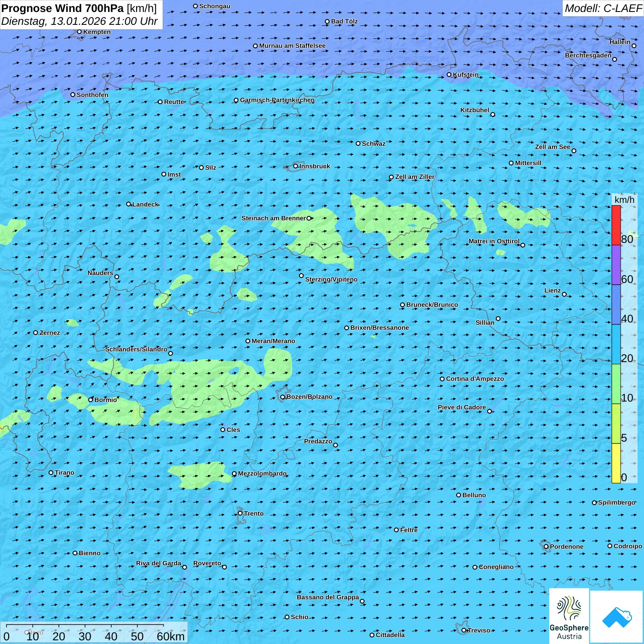
Task: Click the 'Predazzo' label
Action: tap(318, 441)
